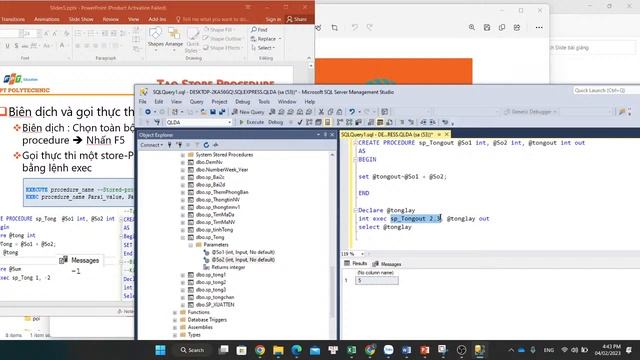Viewport: 640px width, 360px height.
Task: Open the Help menu in SSMS
Action: pyautogui.click(x=310, y=102)
